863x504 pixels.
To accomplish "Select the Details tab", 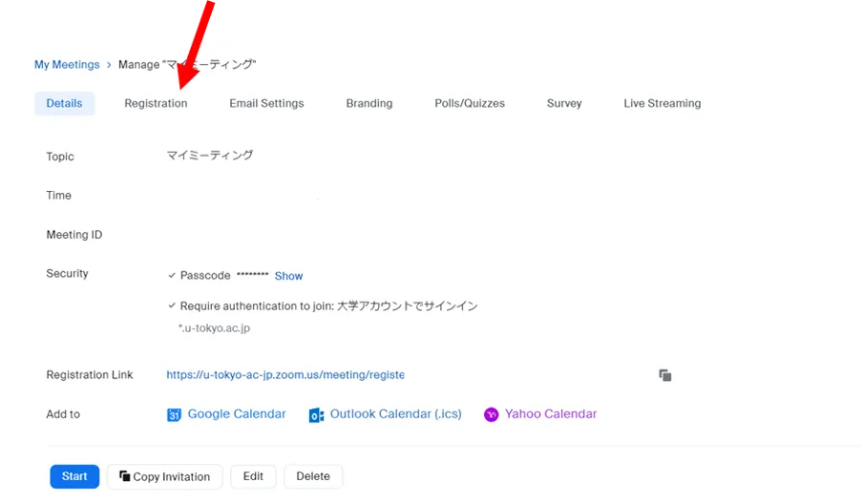I will pyautogui.click(x=64, y=103).
